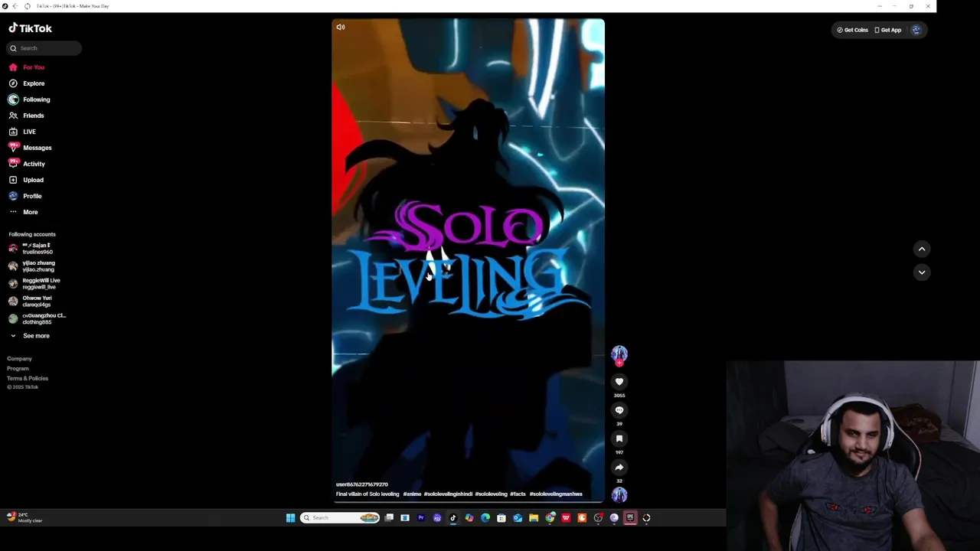Open the Following feed

(x=29, y=99)
